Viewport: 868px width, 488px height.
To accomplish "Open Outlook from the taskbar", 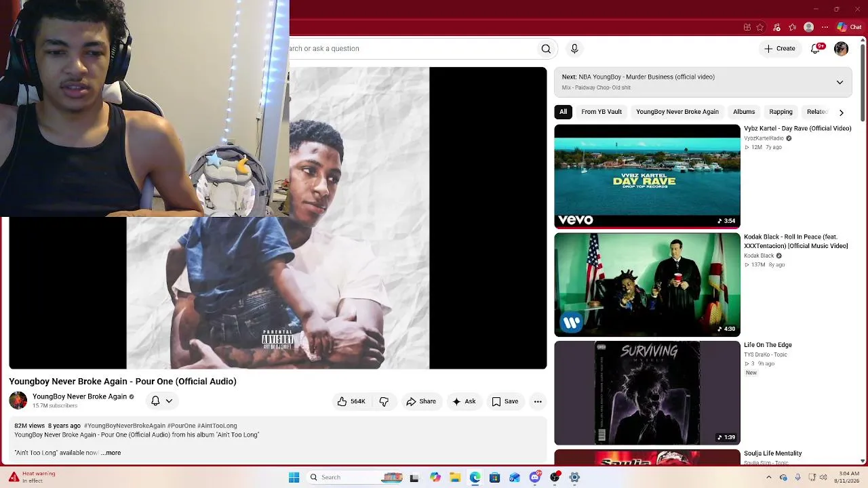I will 515,477.
